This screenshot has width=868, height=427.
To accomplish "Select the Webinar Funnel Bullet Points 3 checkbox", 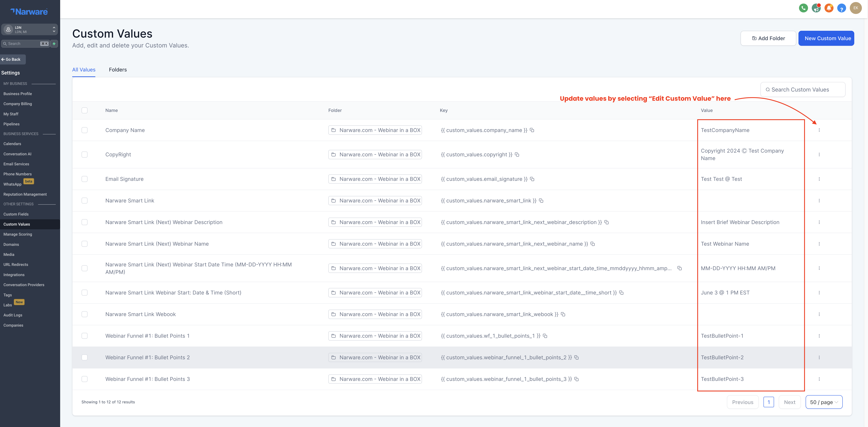I will pyautogui.click(x=85, y=379).
